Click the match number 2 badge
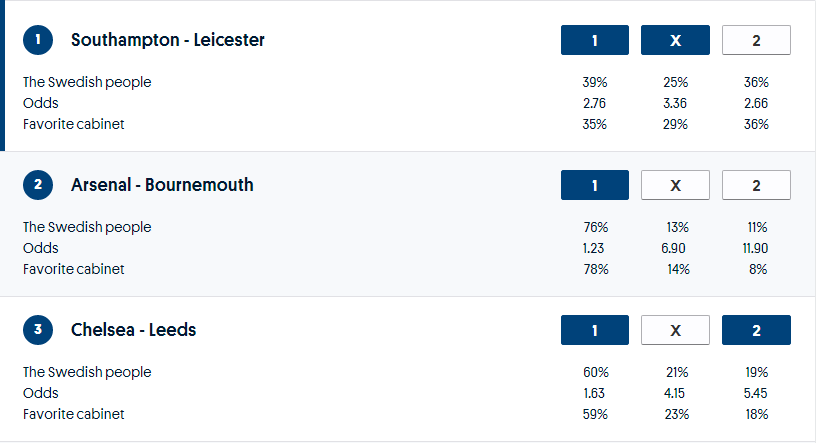The width and height of the screenshot is (816, 443). click(x=38, y=185)
